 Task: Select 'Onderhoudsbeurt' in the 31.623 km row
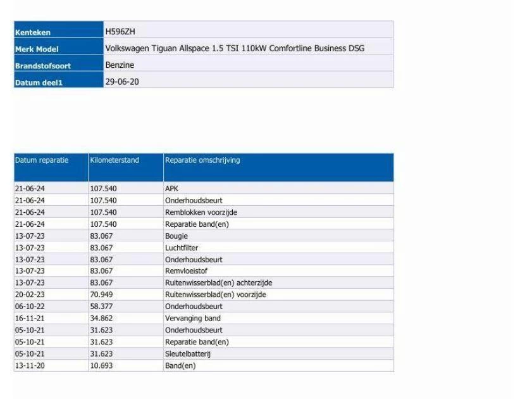click(x=194, y=331)
